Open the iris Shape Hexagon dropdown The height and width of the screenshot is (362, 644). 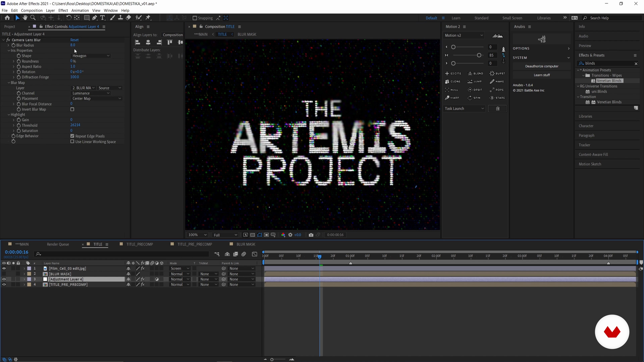[91, 56]
